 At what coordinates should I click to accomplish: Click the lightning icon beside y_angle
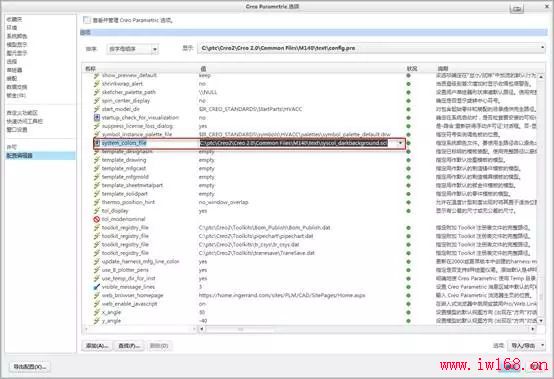click(x=96, y=321)
